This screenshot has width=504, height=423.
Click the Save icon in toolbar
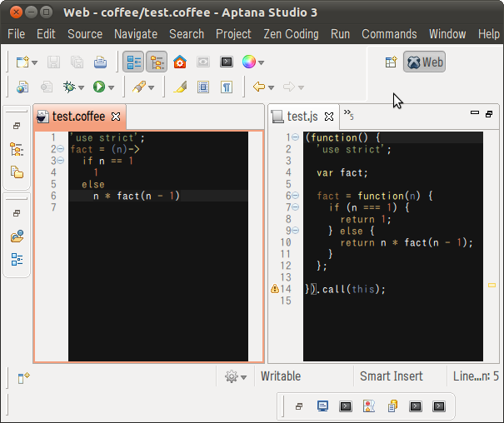pyautogui.click(x=53, y=62)
